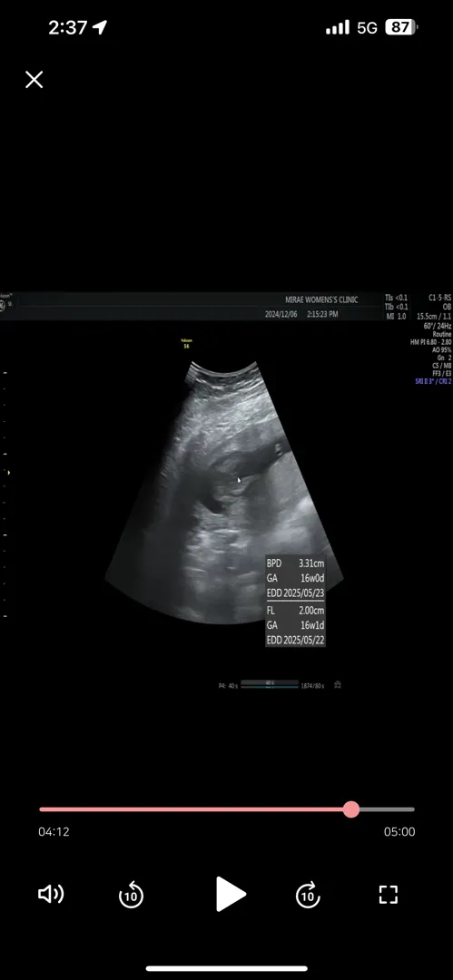Rewind the video by 10 seconds
The height and width of the screenshot is (980, 453).
point(131,895)
